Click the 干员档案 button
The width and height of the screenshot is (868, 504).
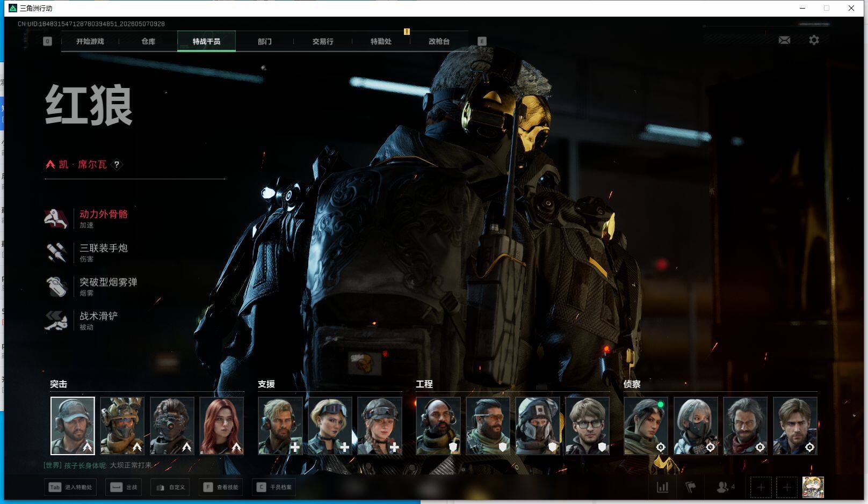click(x=274, y=487)
